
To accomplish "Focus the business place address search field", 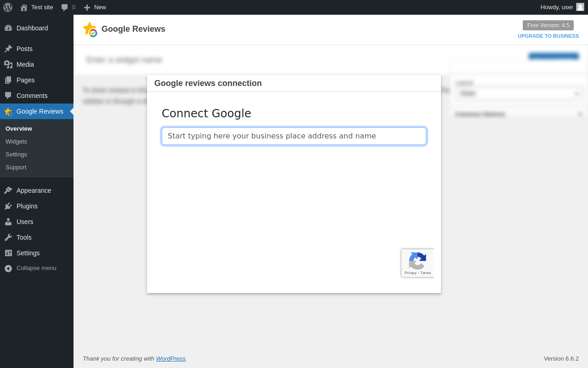I will (x=294, y=136).
